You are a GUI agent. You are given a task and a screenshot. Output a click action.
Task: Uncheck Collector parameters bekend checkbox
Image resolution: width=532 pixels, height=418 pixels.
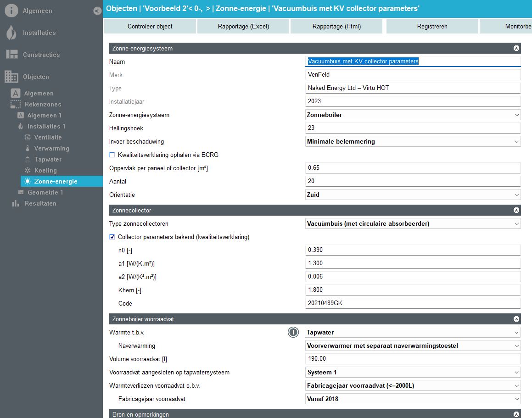click(x=112, y=237)
